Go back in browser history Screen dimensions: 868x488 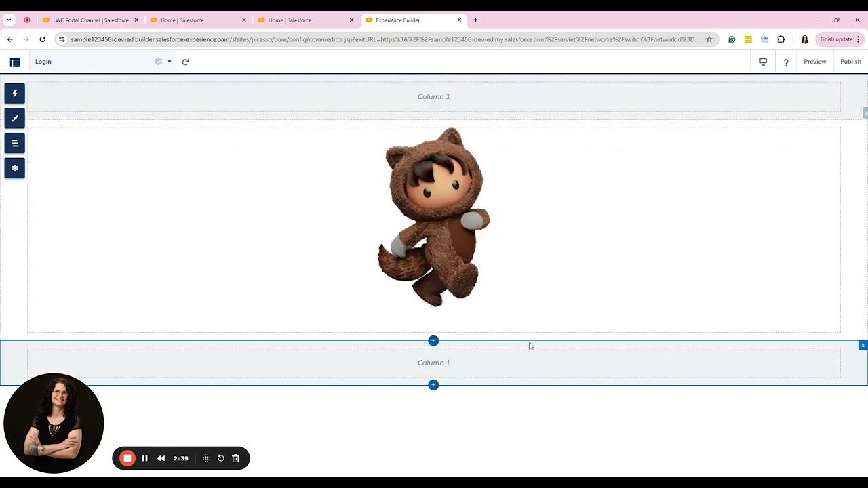click(10, 39)
